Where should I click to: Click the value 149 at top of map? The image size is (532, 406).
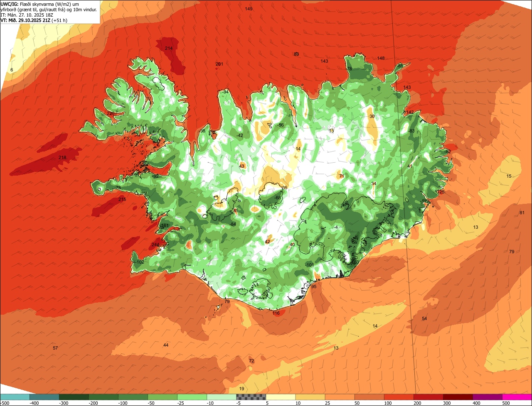click(x=249, y=9)
